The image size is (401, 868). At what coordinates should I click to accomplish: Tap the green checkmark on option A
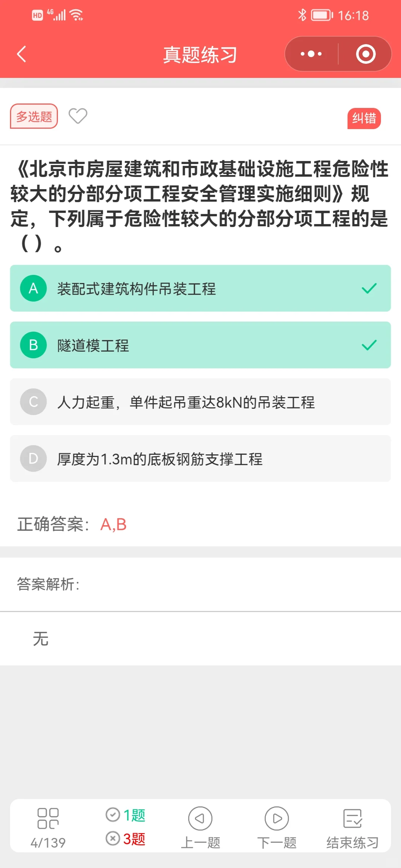tap(369, 288)
